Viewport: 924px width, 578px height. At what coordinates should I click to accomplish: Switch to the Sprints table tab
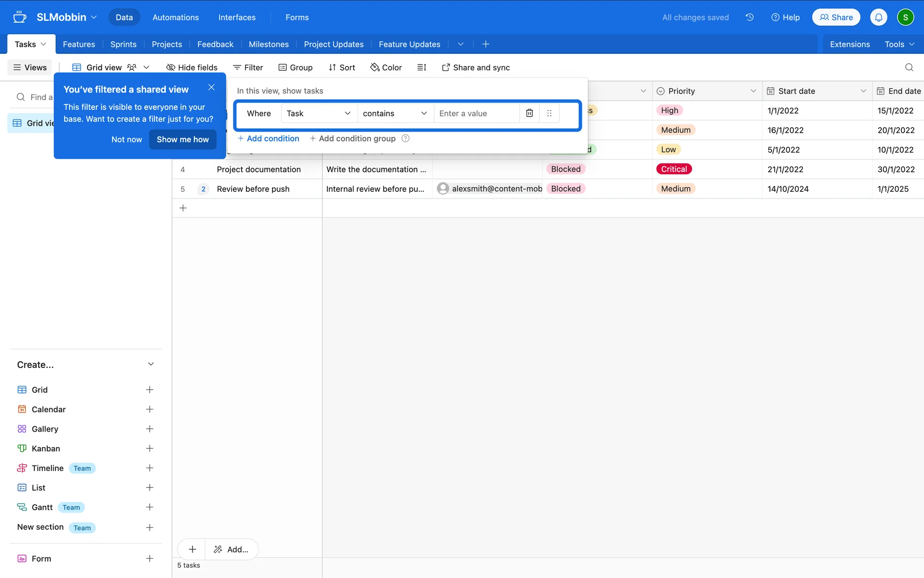coord(123,44)
